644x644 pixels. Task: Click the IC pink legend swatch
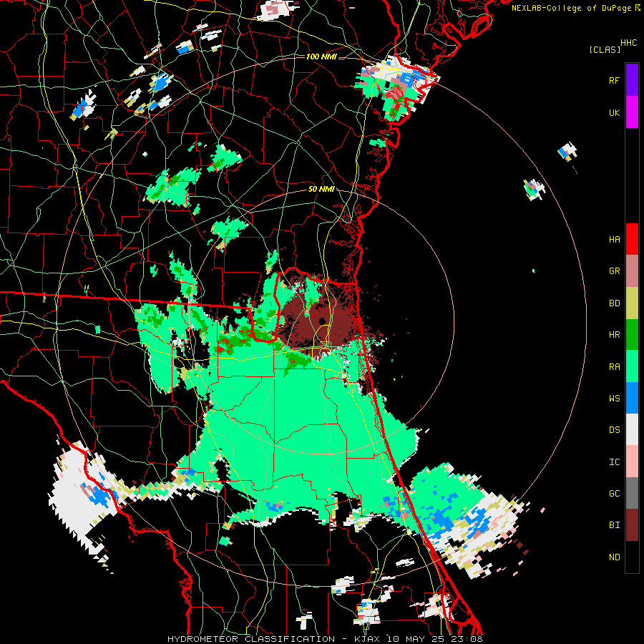pyautogui.click(x=632, y=462)
